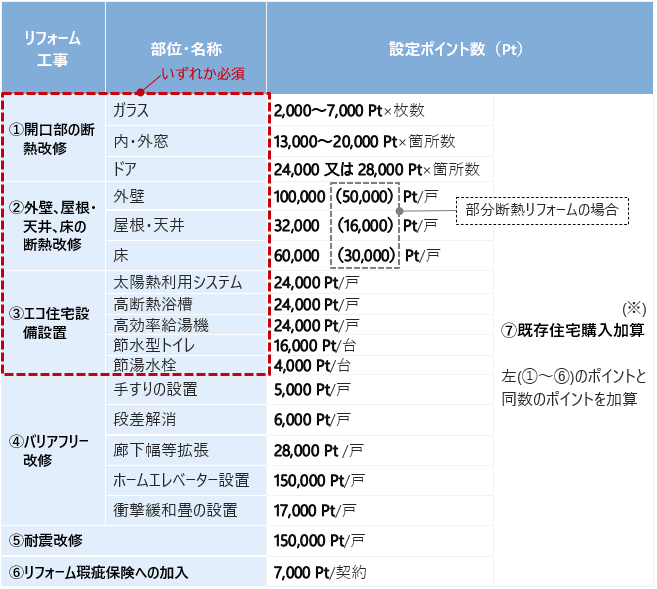Click the リフォーム工事 column header
Screen dimensions: 657x589
(52, 48)
